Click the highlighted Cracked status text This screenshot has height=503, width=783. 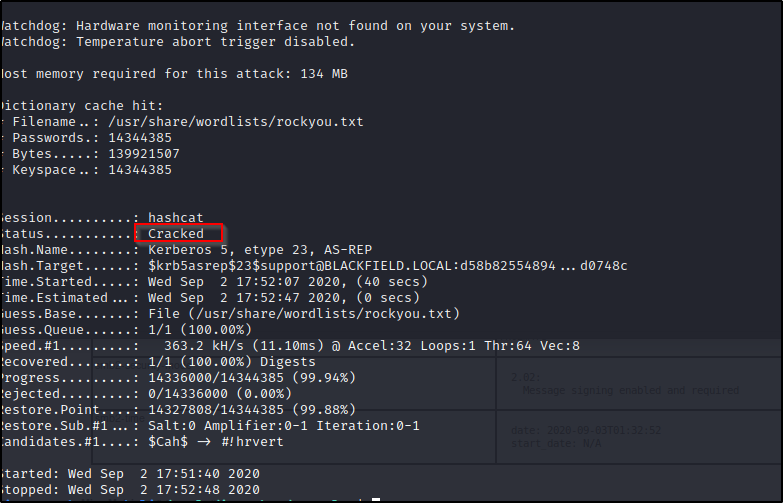pyautogui.click(x=176, y=234)
